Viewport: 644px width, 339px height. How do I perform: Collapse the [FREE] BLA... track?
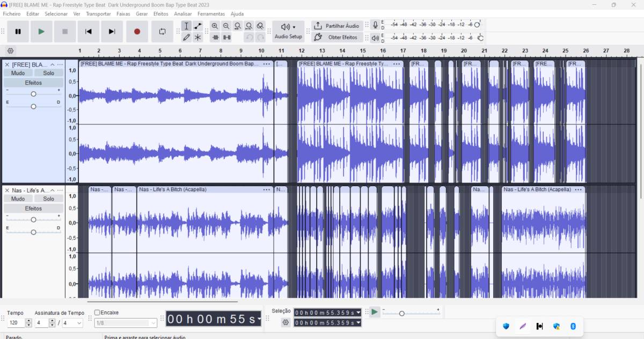[52, 64]
